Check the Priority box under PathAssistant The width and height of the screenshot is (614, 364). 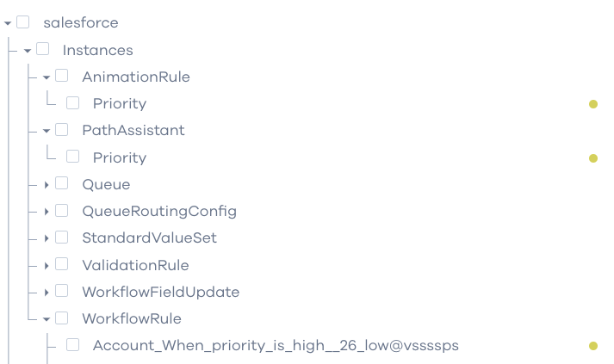click(72, 156)
